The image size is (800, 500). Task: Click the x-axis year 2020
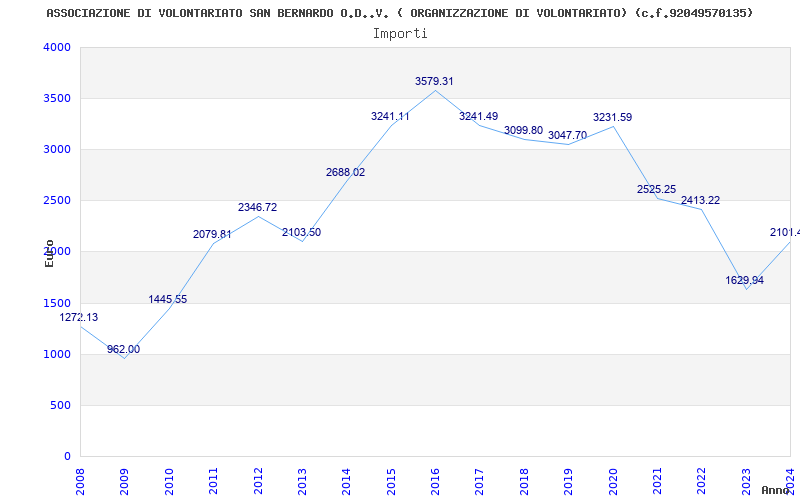613,482
